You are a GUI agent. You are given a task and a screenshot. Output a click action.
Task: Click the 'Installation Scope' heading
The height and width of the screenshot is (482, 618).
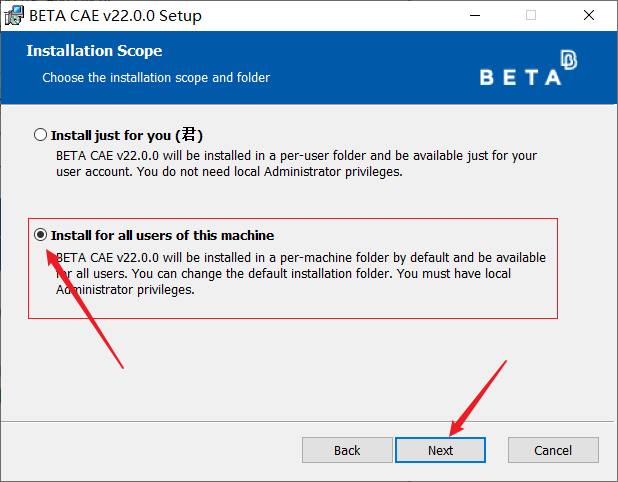pos(94,51)
